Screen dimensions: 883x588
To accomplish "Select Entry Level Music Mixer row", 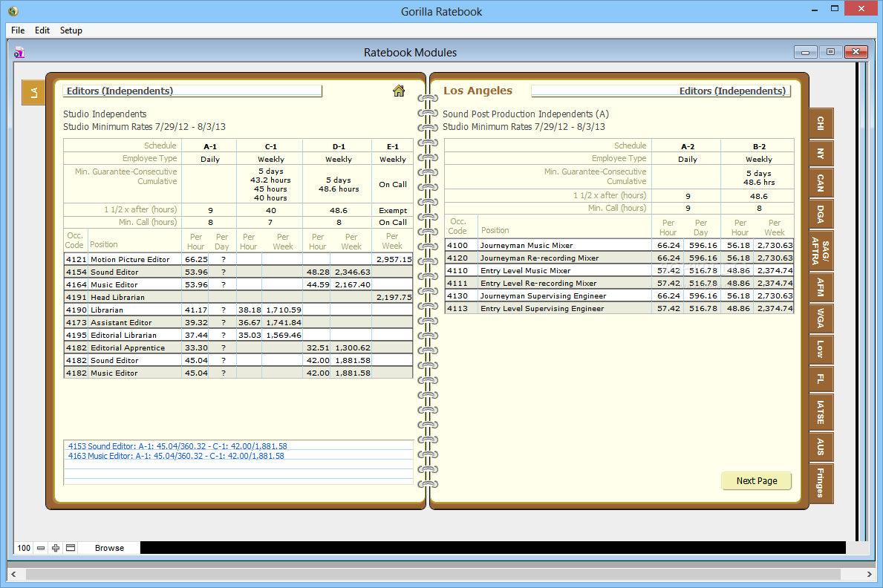I will click(619, 271).
